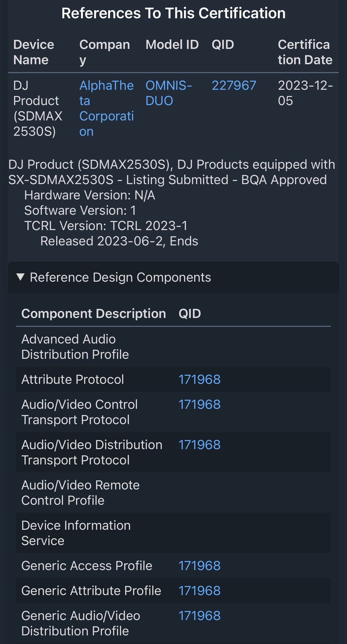Click the Model ID column header
This screenshot has height=644, width=347.
(172, 45)
